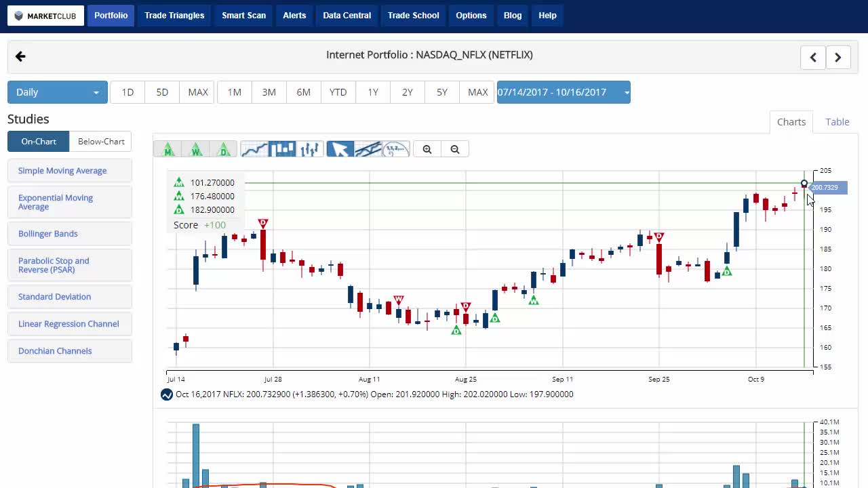Select the intraday MAX range
Viewport: 868px width, 488px height.
pos(198,92)
